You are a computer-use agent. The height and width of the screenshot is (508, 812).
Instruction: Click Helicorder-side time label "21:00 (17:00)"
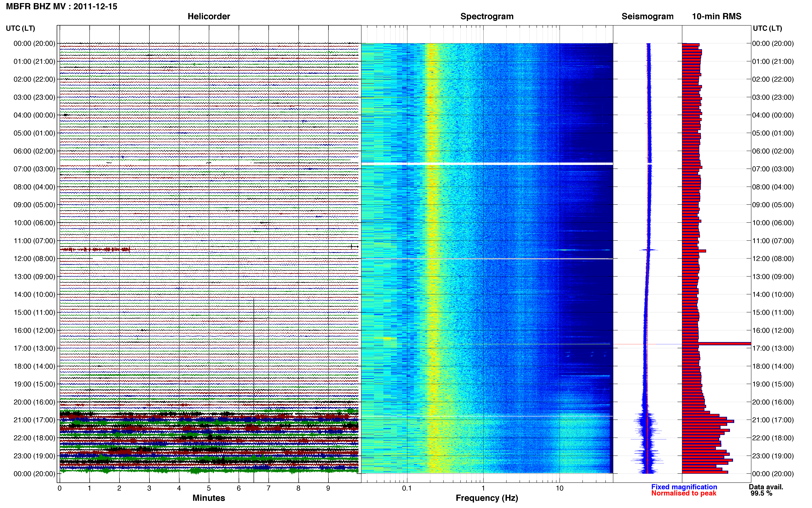pos(34,420)
